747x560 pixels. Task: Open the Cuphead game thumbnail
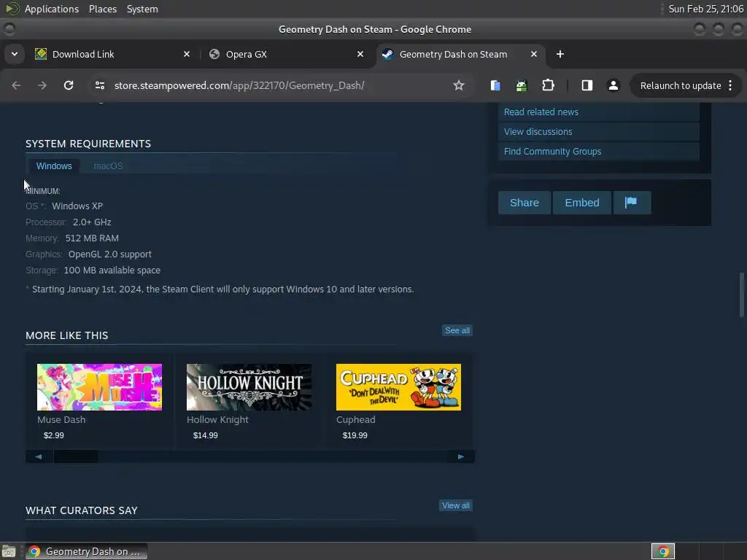point(399,387)
